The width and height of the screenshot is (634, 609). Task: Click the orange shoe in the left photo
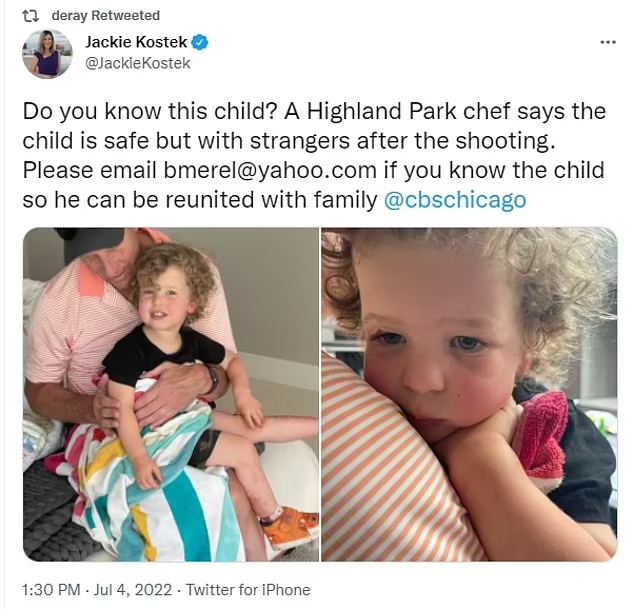[x=290, y=524]
